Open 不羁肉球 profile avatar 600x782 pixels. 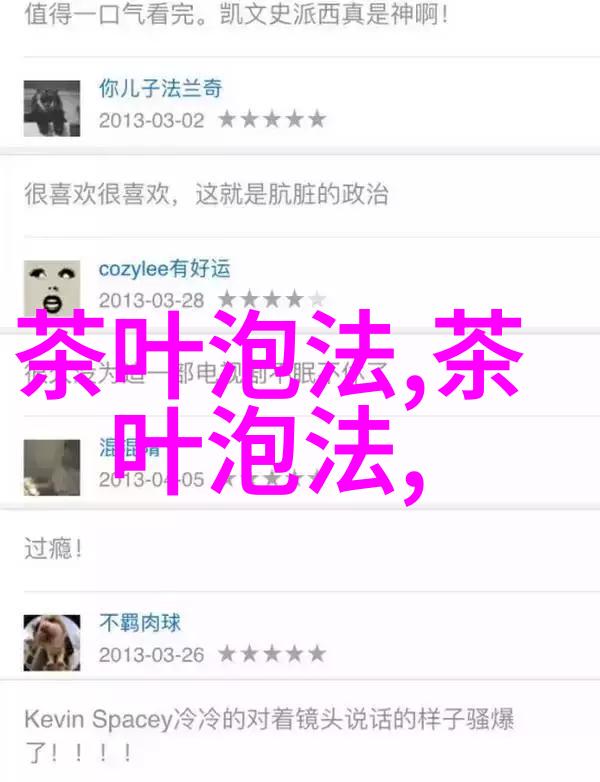[x=52, y=642]
